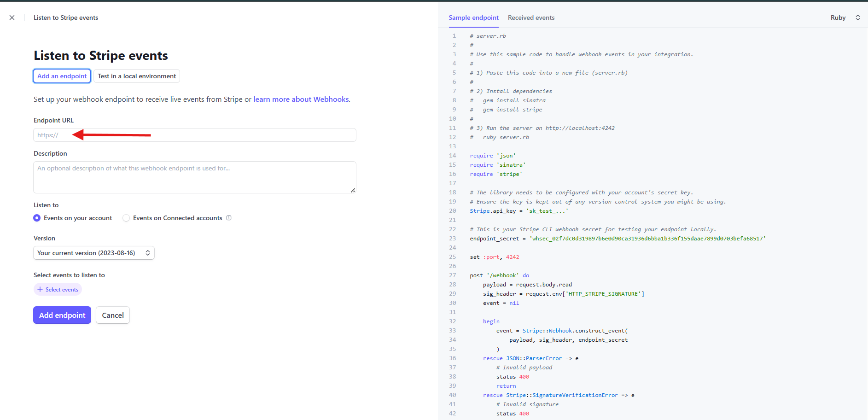Screen dimensions: 868x420
Task: Click the Listen to Stripe events heading
Action: point(101,56)
